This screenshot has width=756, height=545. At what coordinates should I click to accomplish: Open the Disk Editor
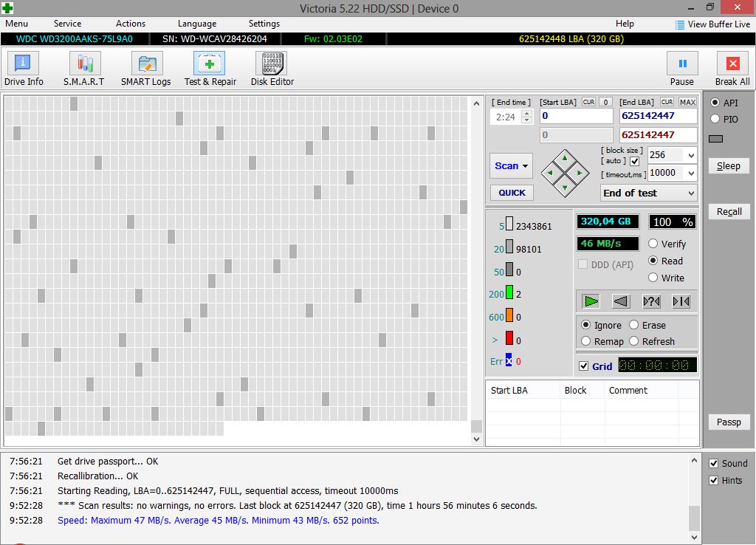click(x=272, y=69)
